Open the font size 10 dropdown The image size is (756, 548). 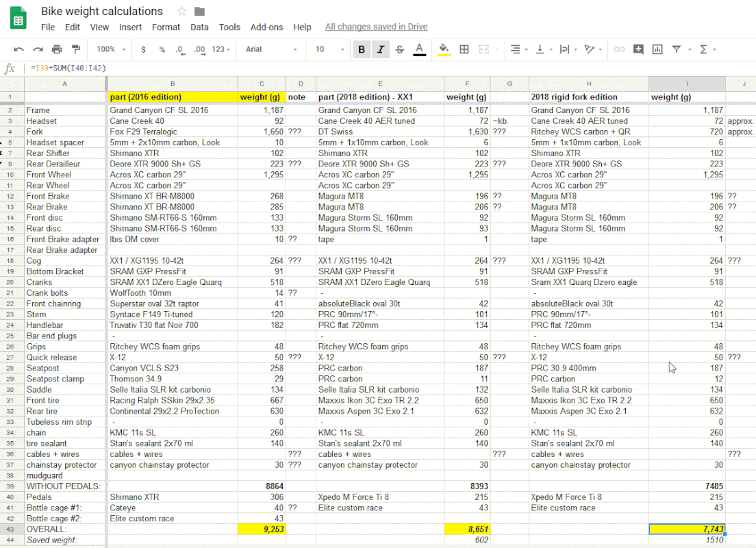point(330,49)
